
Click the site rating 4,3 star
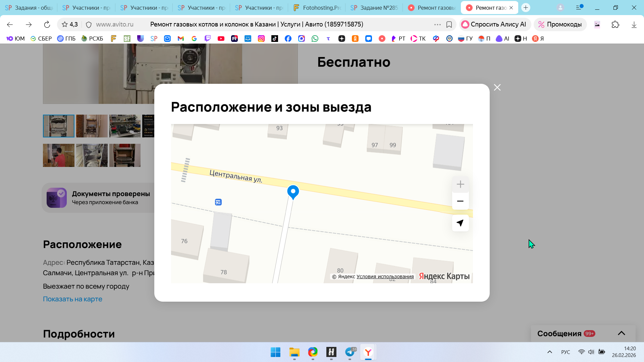click(65, 24)
